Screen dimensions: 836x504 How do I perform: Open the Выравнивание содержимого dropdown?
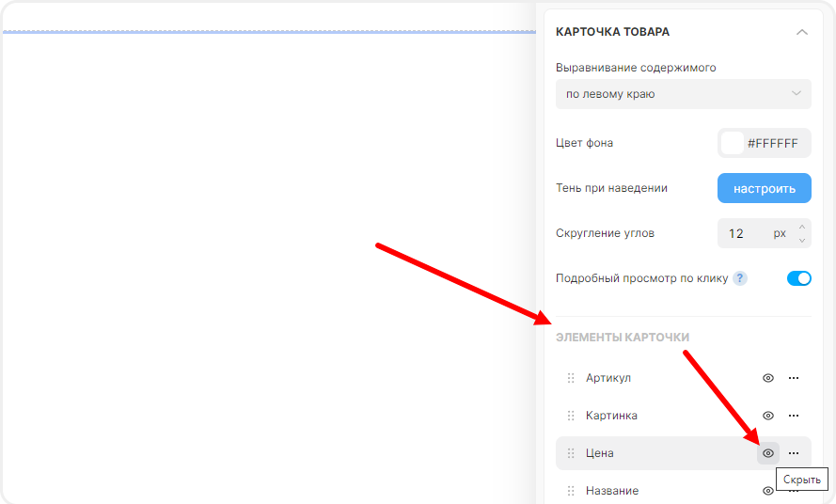[683, 94]
